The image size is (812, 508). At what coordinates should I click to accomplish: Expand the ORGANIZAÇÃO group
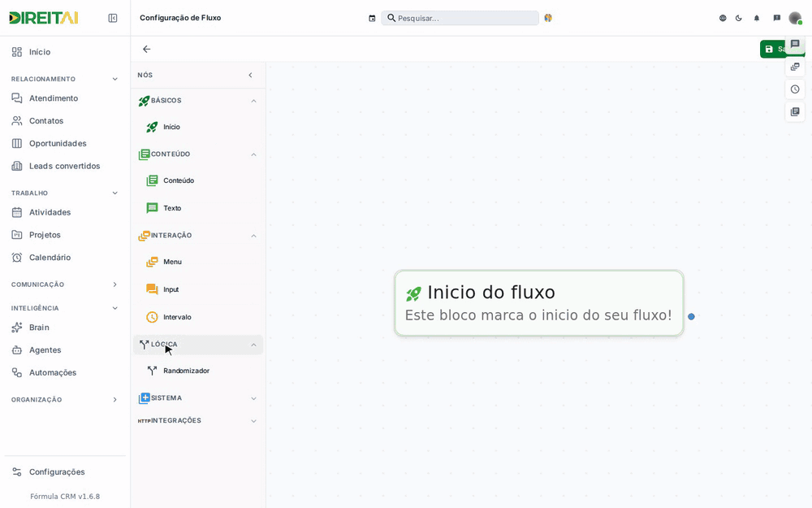115,400
